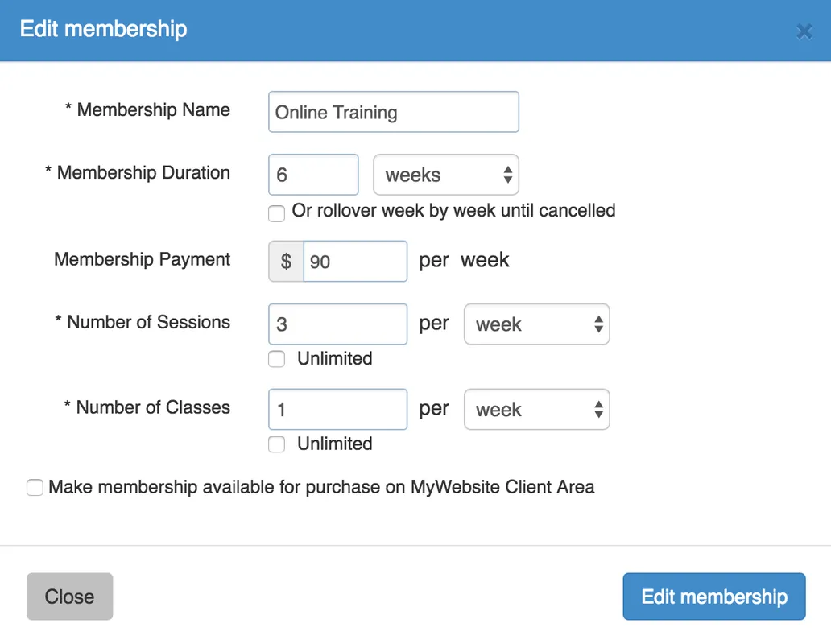Click the Or rollover week by week label
Screen dimensions: 831x644
[453, 211]
